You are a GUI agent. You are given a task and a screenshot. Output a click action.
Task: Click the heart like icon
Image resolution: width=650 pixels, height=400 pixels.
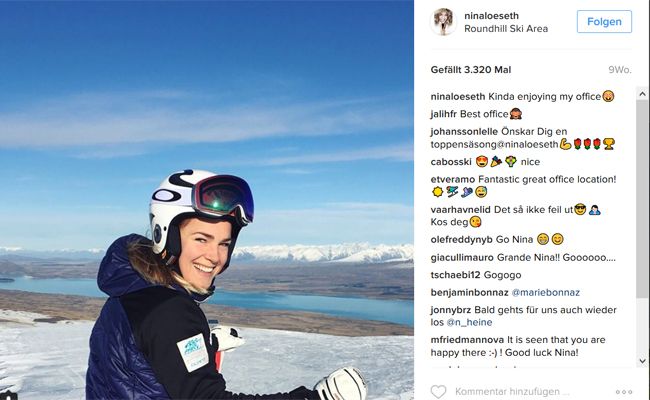click(x=438, y=391)
